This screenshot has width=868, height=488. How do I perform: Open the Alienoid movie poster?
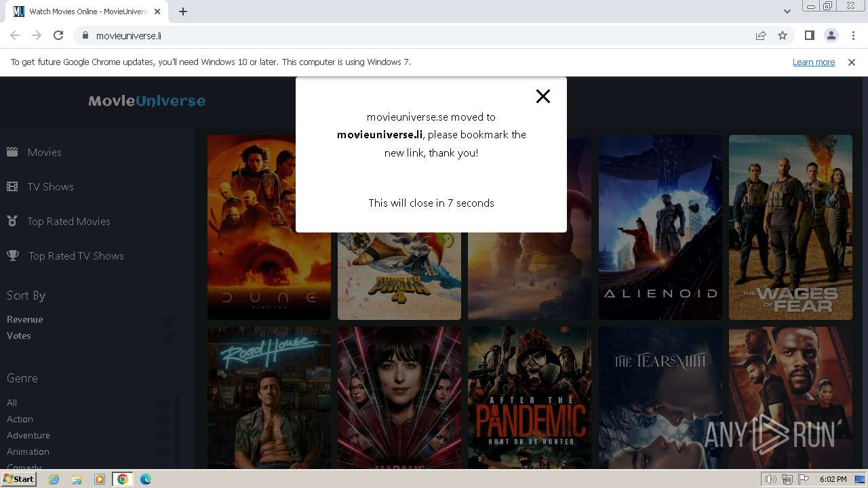(660, 227)
